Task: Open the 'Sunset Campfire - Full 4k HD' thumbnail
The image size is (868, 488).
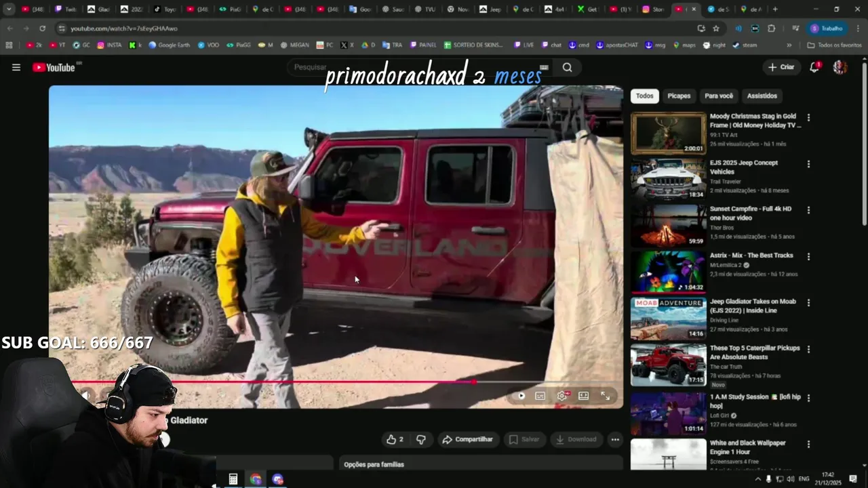Action: pyautogui.click(x=669, y=226)
